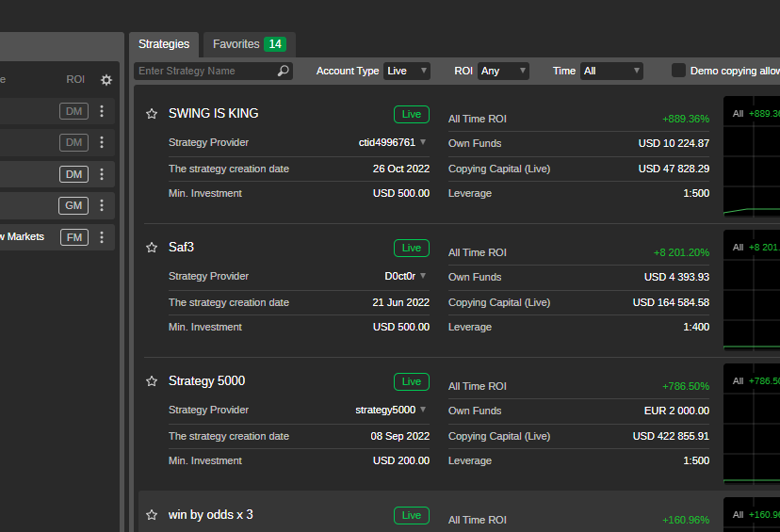Expand the ctid4996761 provider arrow

(423, 142)
